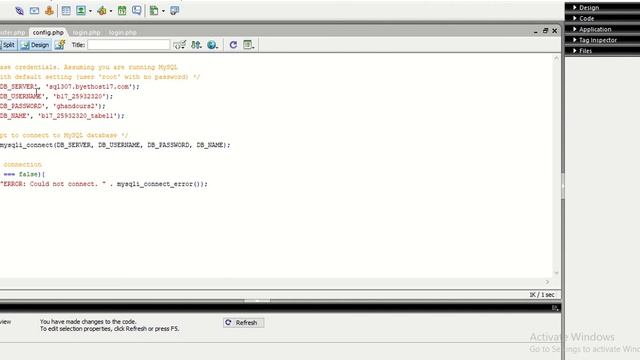Insert a Comment
Screen dimensions: 640x360
point(136,11)
